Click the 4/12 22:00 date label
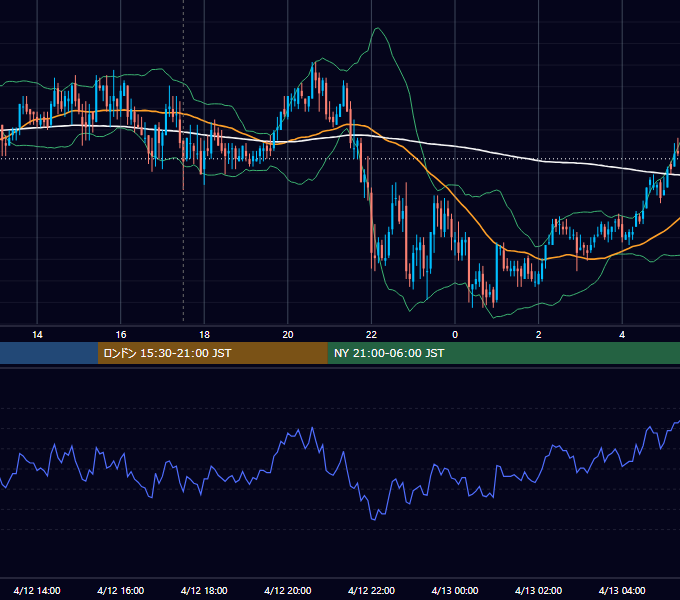This screenshot has width=680, height=600. 371,590
